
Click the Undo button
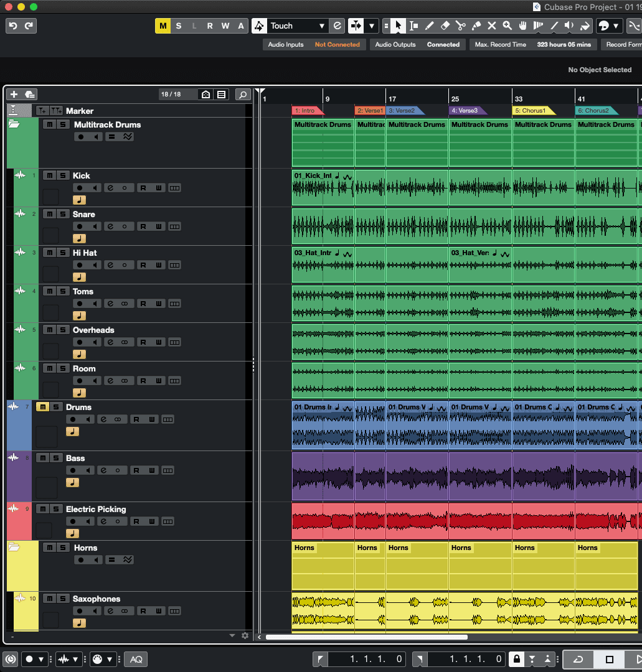(13, 26)
